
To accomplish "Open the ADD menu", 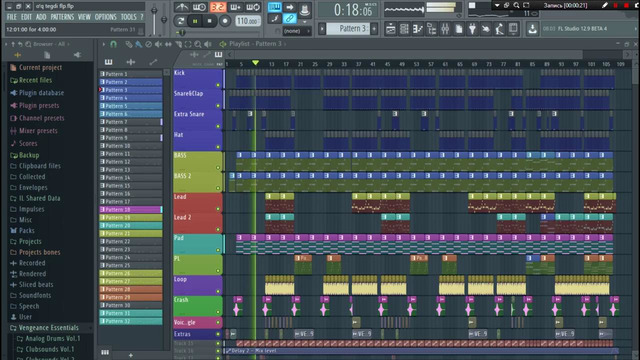I will coord(41,17).
